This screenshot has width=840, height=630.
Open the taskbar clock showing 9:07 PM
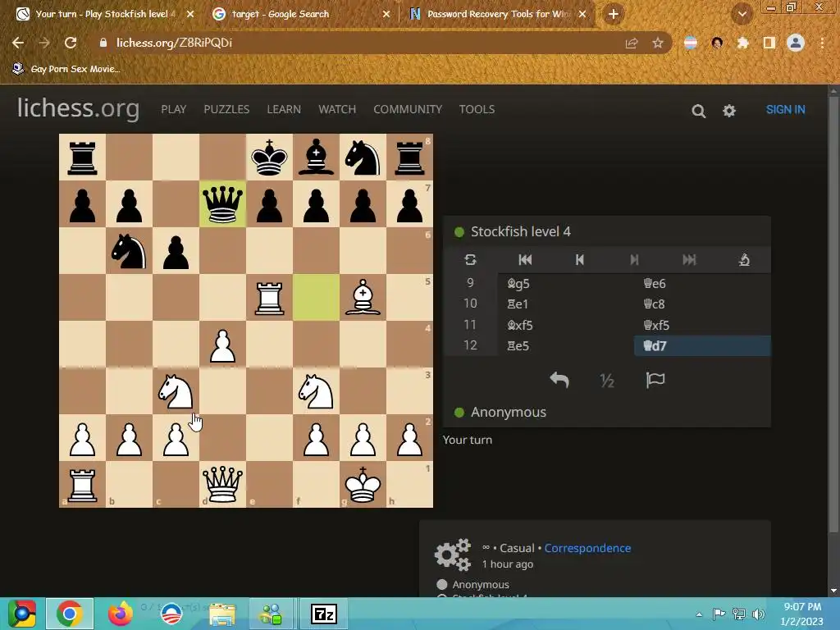[802, 614]
